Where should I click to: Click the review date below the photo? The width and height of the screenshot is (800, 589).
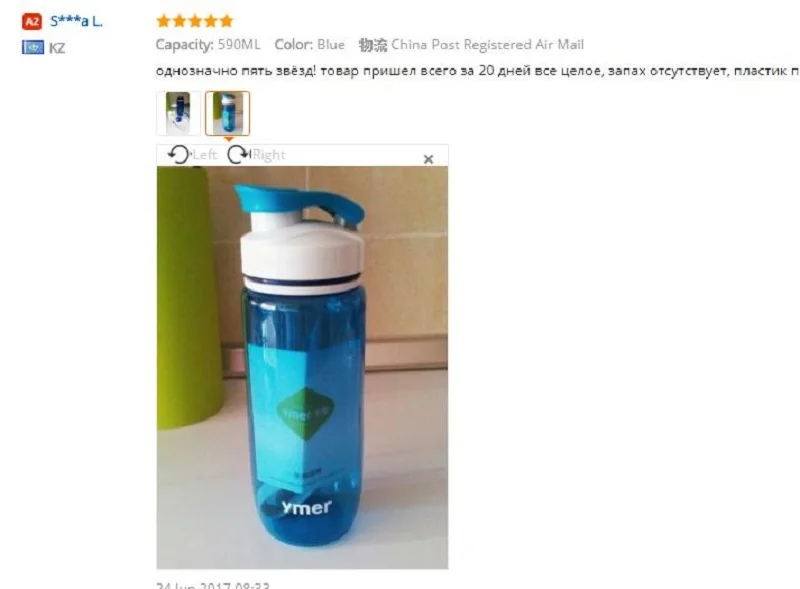point(213,585)
